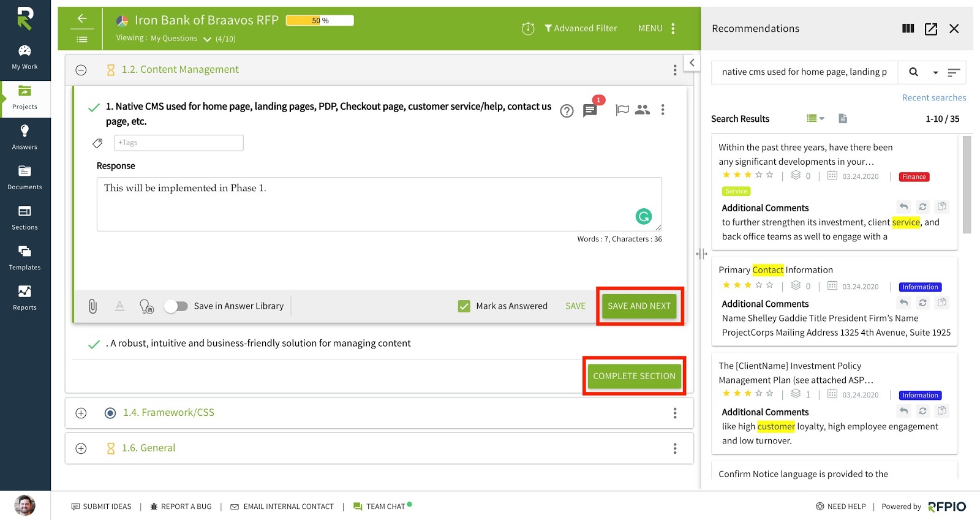Click the SAVE button

pos(575,306)
